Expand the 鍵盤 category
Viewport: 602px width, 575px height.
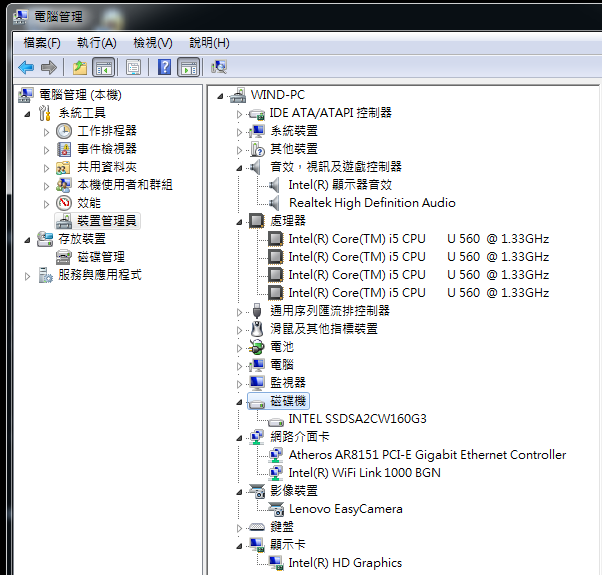pyautogui.click(x=239, y=528)
